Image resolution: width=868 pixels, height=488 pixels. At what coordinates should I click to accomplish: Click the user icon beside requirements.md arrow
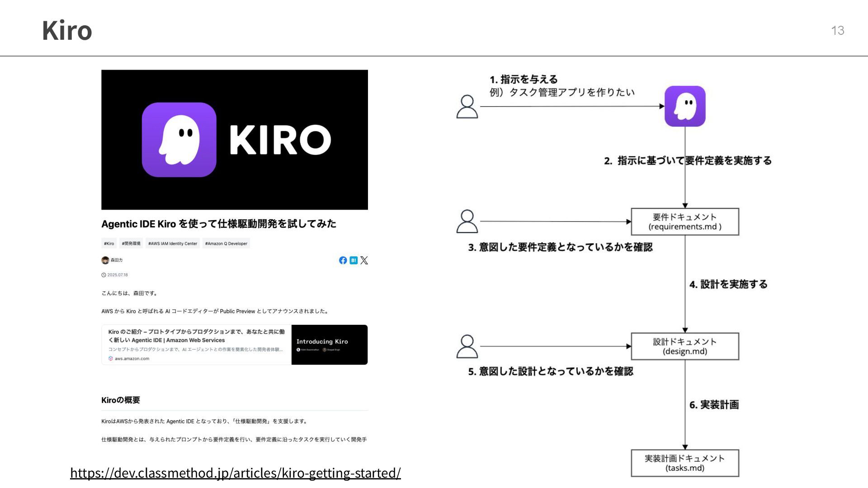(x=467, y=221)
